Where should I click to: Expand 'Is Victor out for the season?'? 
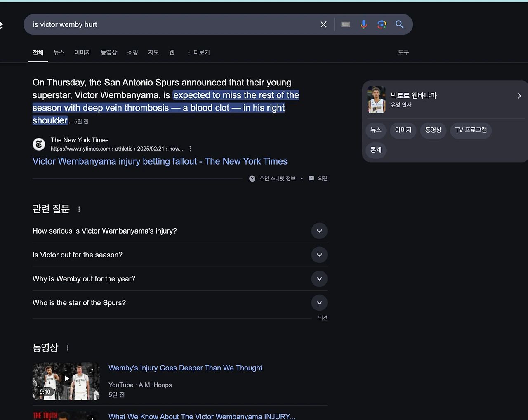point(180,255)
